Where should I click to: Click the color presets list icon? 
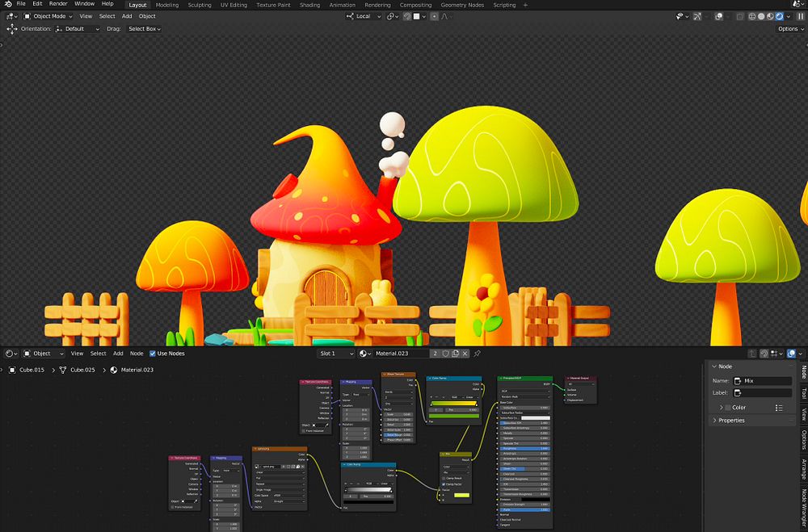[779, 408]
